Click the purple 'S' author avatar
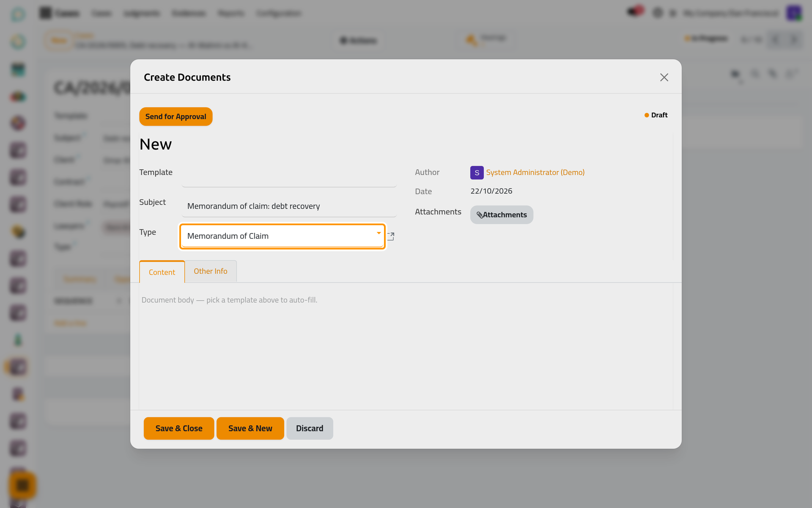The image size is (812, 508). click(477, 173)
